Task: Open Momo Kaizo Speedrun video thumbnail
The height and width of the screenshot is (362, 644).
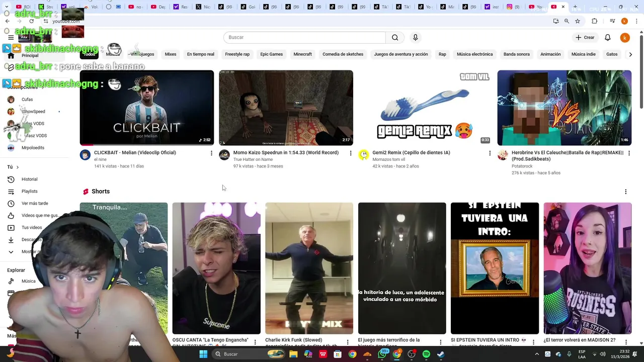Action: click(x=286, y=108)
